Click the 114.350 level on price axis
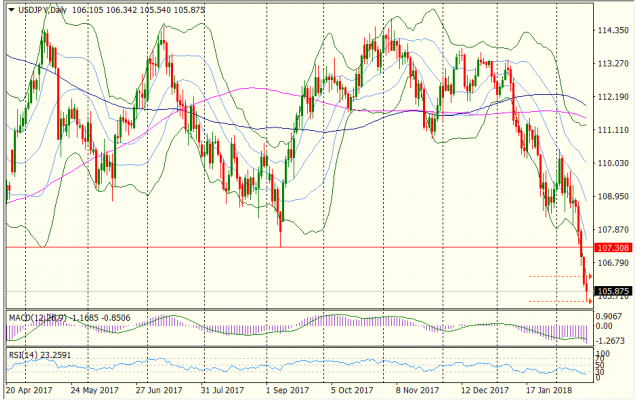Screen dimensions: 640x400 [612, 31]
